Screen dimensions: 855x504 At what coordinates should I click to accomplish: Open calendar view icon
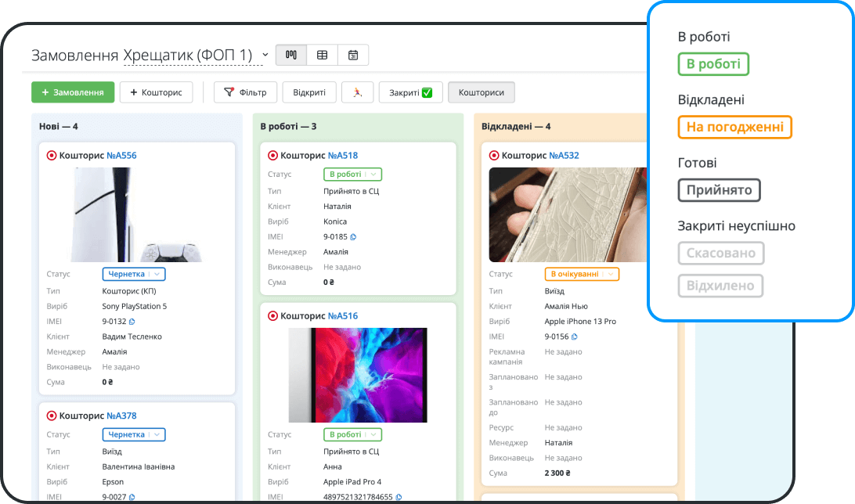(353, 55)
